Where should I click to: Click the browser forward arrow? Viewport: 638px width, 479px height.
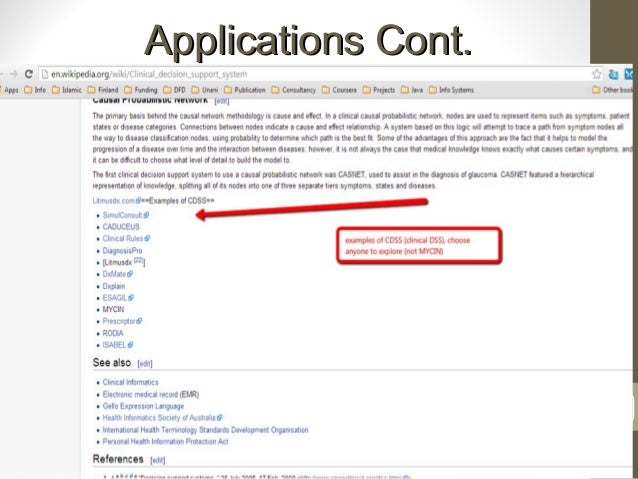click(x=14, y=74)
